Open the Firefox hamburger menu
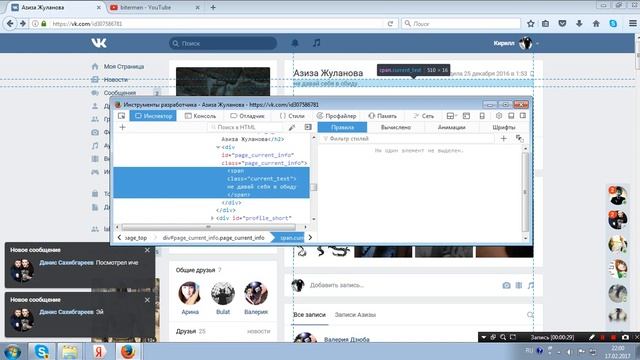Image resolution: width=640 pixels, height=360 pixels. [x=632, y=24]
